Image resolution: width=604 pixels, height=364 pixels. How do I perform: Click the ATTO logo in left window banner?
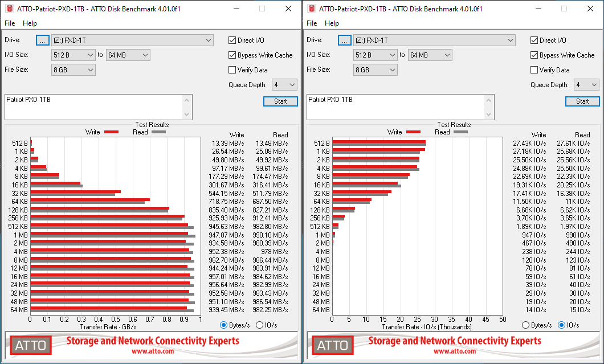[x=31, y=345]
